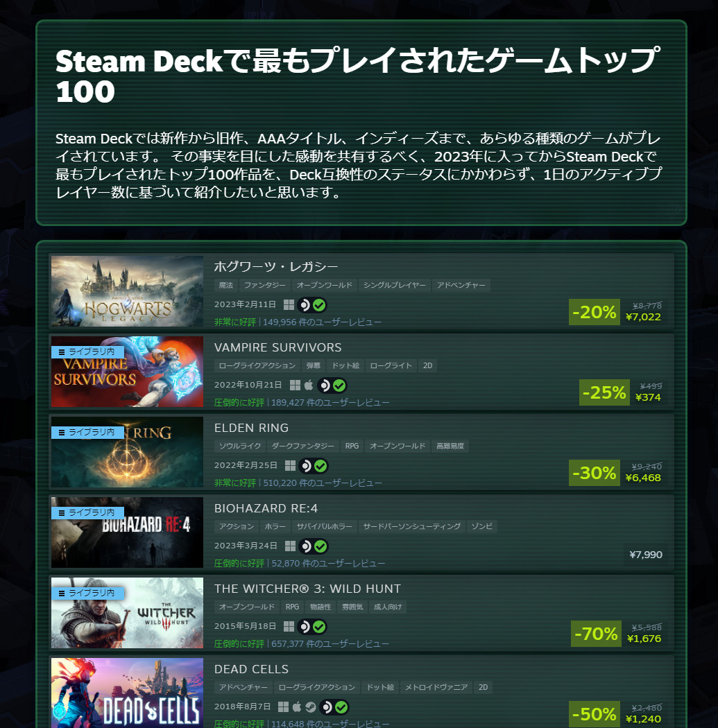
Task: Click the ライブラリ内 badge on Witcher 3
Action: click(x=88, y=593)
